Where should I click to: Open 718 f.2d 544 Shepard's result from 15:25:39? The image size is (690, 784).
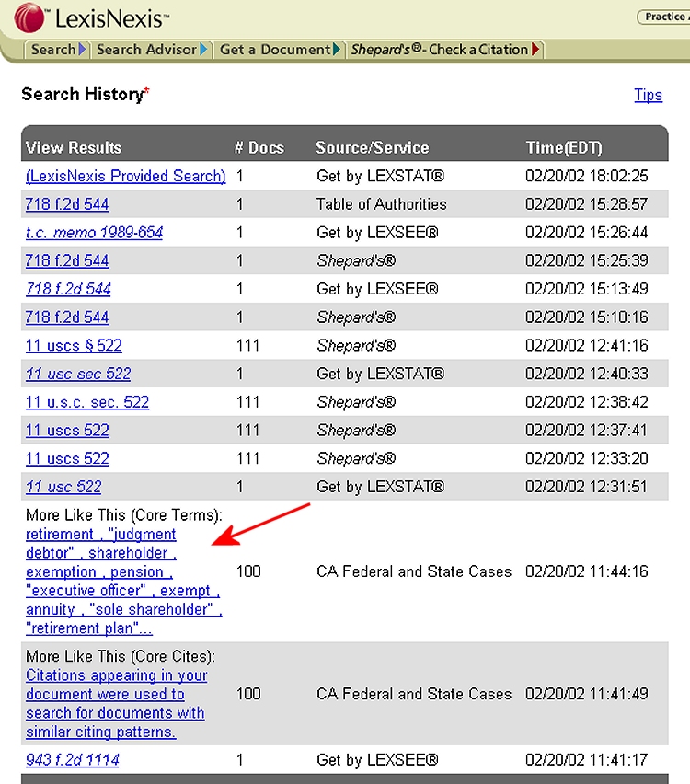coord(67,260)
